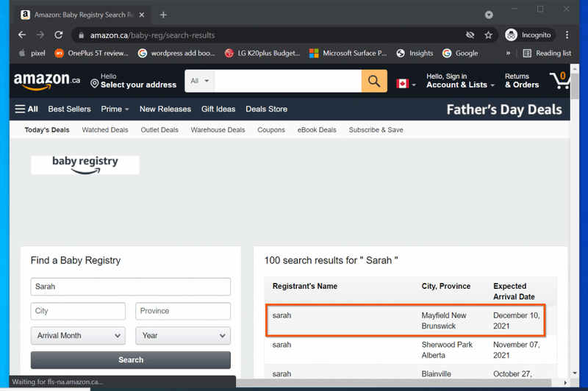This screenshot has height=391, width=588.
Task: Open Microsoft Surface P... bookmark
Action: (x=348, y=53)
